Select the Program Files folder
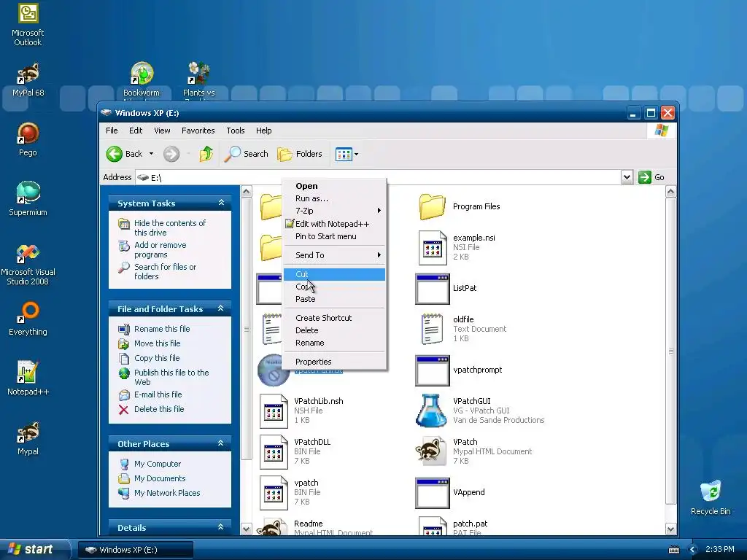 (x=460, y=206)
